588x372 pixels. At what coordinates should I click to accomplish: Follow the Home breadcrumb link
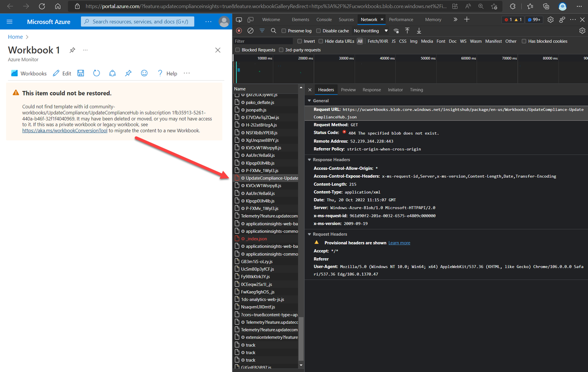pyautogui.click(x=15, y=37)
